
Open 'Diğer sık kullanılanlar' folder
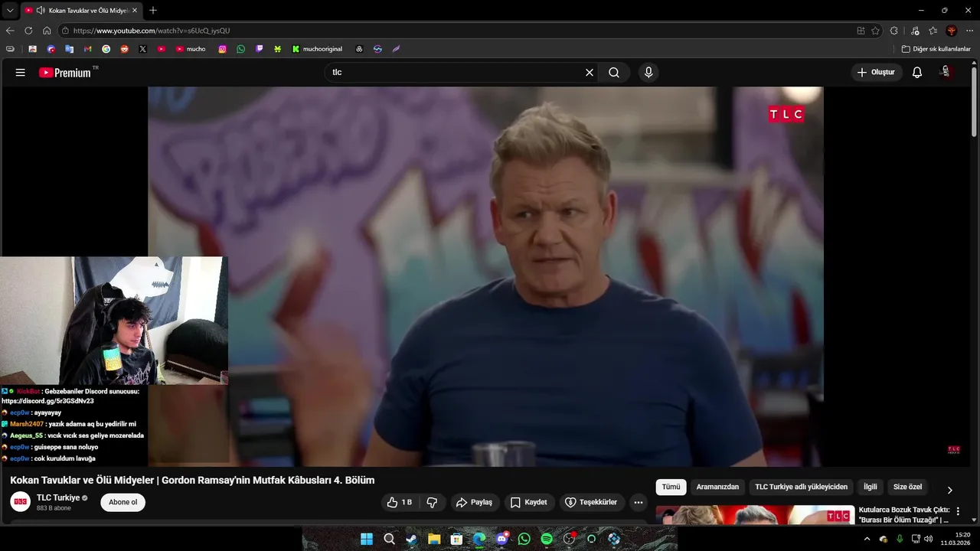(x=936, y=49)
